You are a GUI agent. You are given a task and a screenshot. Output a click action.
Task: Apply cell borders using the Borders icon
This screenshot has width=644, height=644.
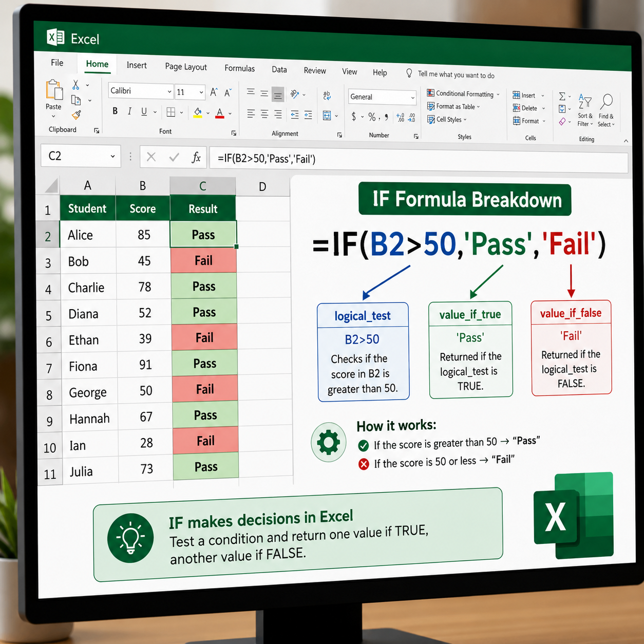(171, 112)
